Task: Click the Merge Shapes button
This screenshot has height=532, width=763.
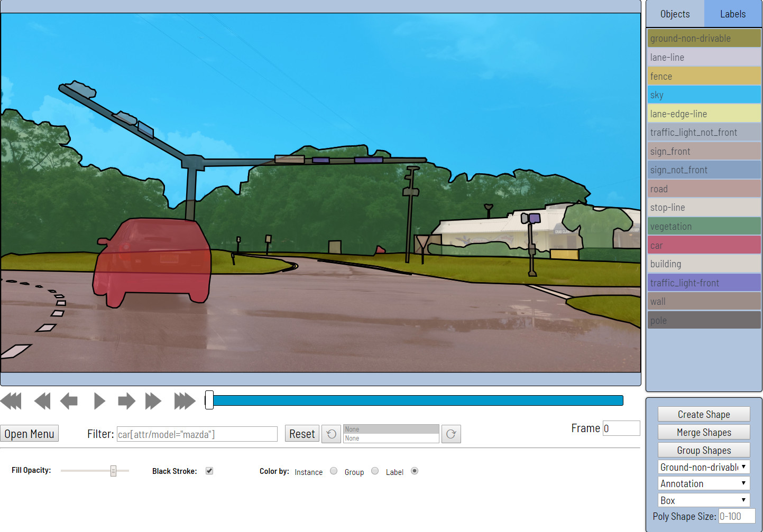Action: pyautogui.click(x=704, y=432)
